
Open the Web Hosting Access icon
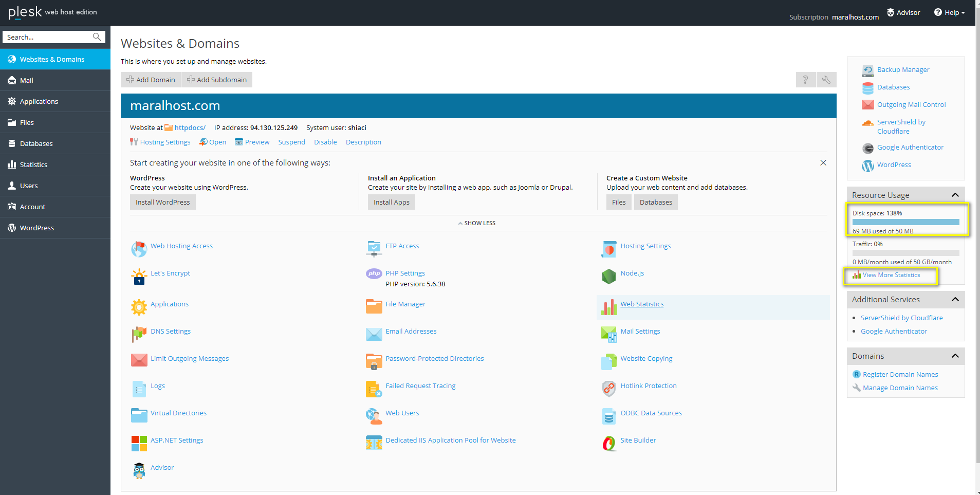139,249
